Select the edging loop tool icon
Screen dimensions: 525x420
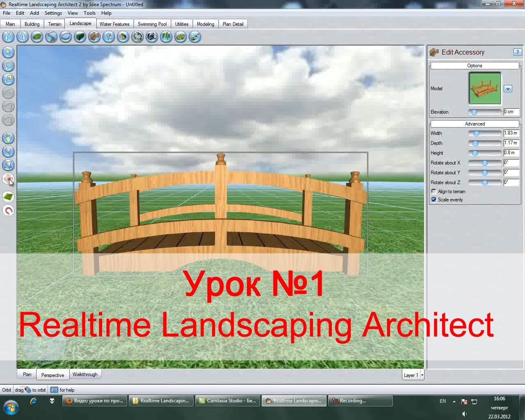click(x=66, y=37)
